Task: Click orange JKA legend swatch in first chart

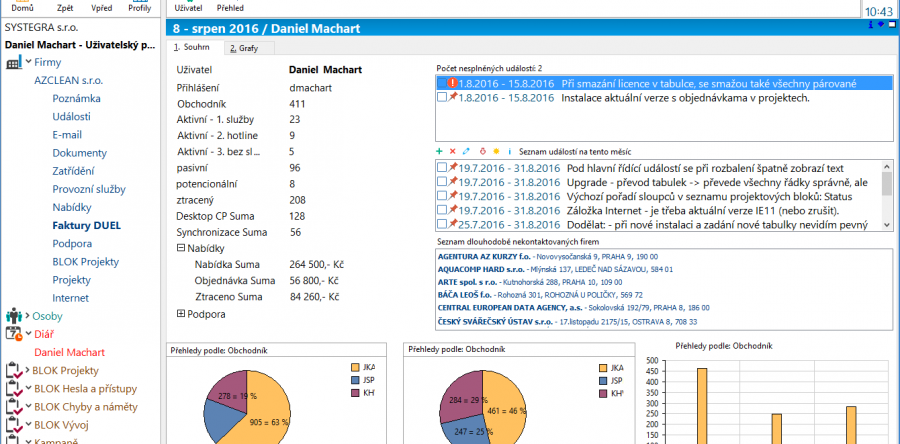Action: (x=356, y=368)
